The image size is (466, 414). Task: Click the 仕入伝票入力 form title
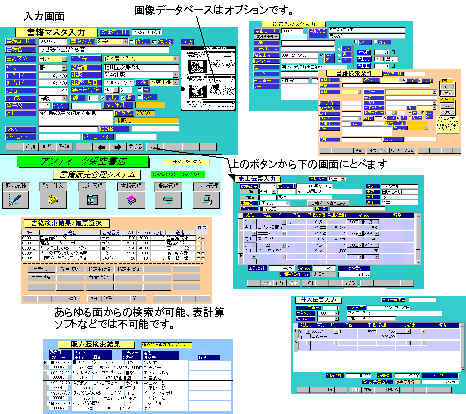[x=318, y=300]
